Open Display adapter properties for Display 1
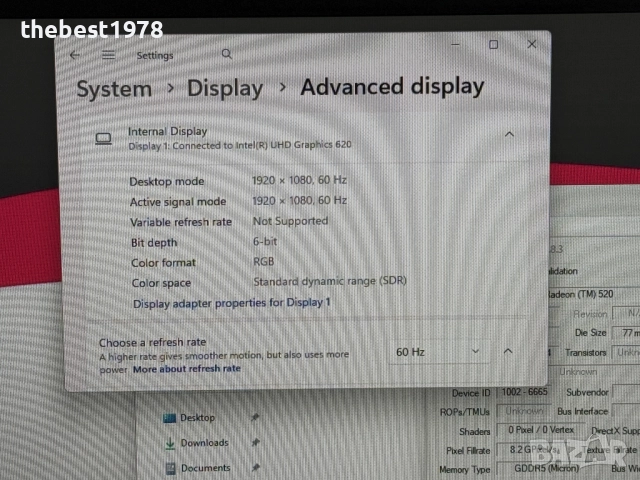 tap(231, 303)
